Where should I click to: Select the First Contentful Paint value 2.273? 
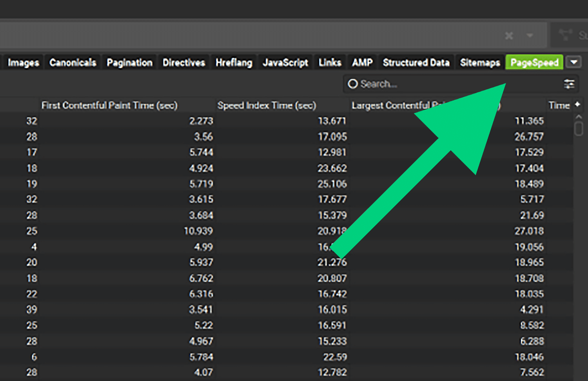201,121
